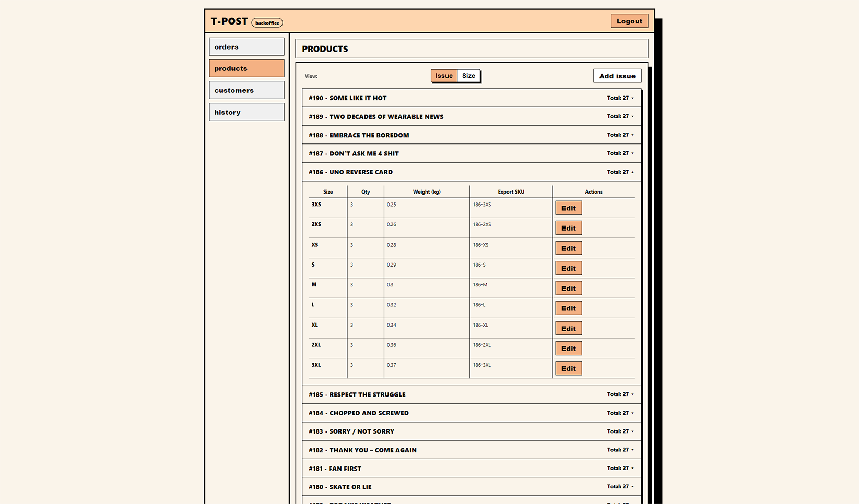Select the products section in sidebar
Viewport: 859px width, 504px height.
tap(246, 68)
